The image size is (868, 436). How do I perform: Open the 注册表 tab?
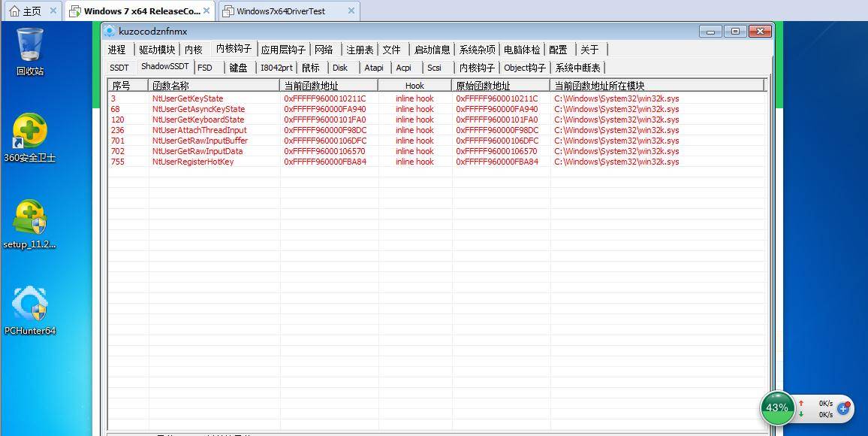(x=360, y=50)
